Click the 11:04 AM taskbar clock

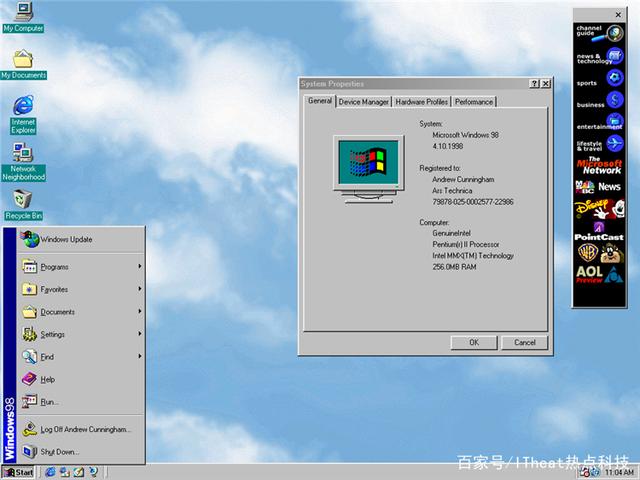pos(619,472)
